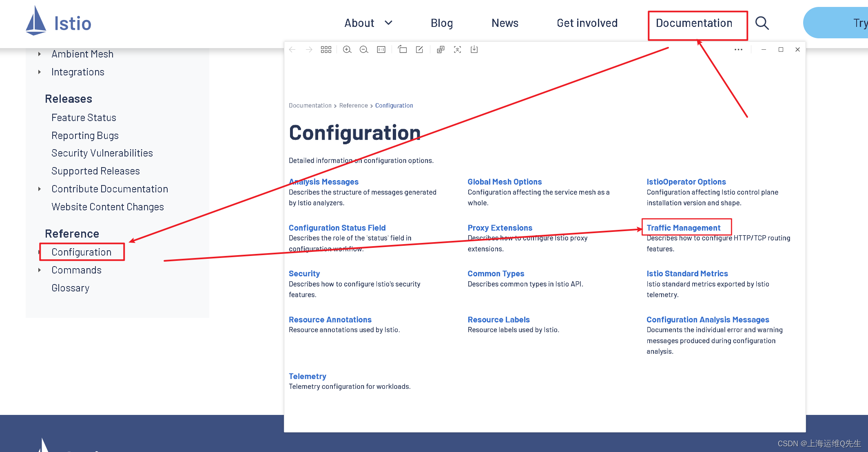Expand the Commands tree item

pyautogui.click(x=40, y=270)
